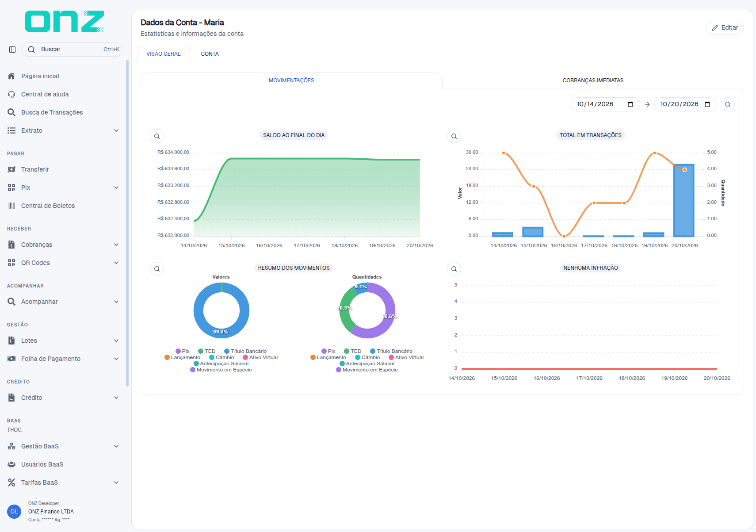Zoom the Nenhuma Infração chart
756x532 pixels.
coord(454,269)
